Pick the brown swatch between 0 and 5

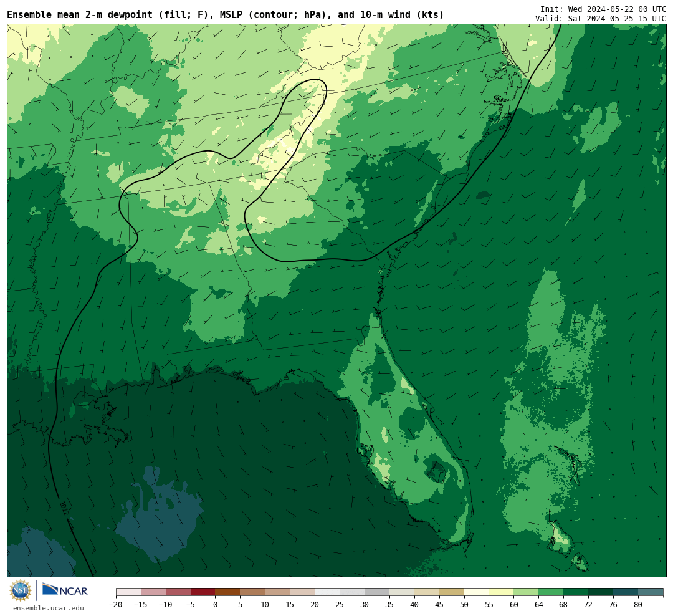[227, 592]
